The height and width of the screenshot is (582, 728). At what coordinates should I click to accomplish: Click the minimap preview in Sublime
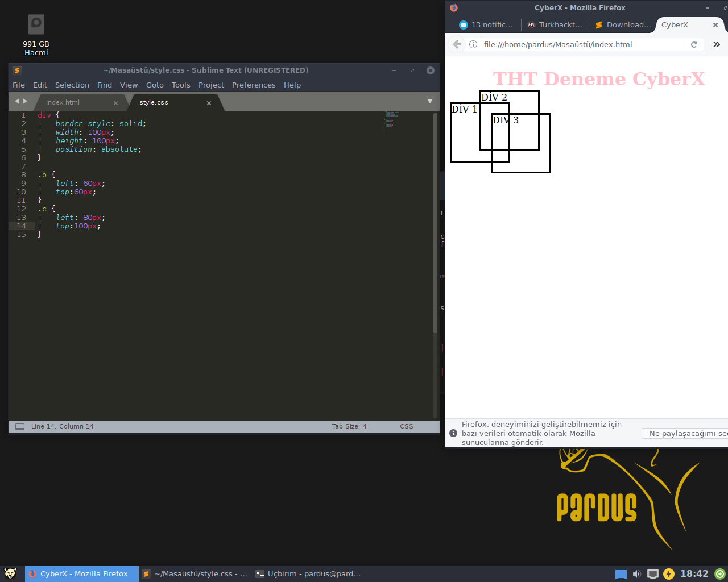[391, 119]
